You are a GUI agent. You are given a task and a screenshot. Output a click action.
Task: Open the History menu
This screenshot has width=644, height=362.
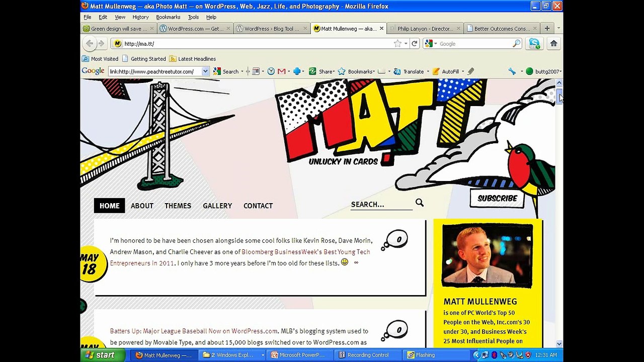pos(140,17)
